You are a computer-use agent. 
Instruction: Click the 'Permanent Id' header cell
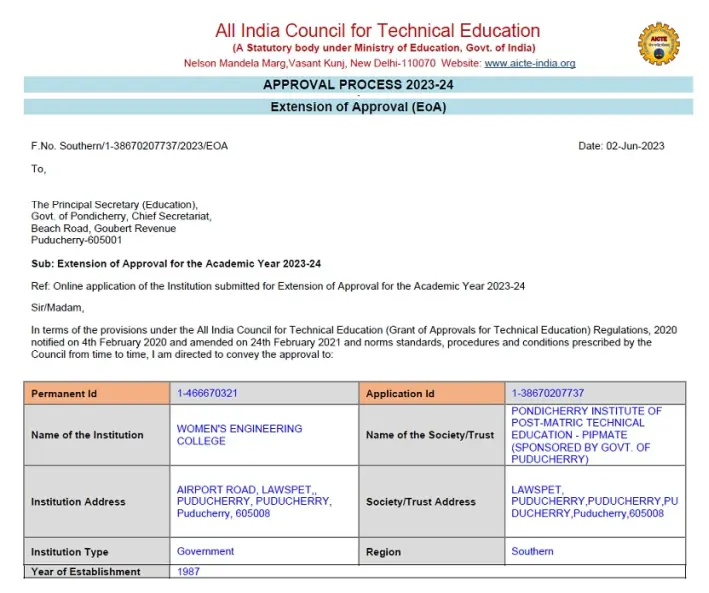[97, 393]
